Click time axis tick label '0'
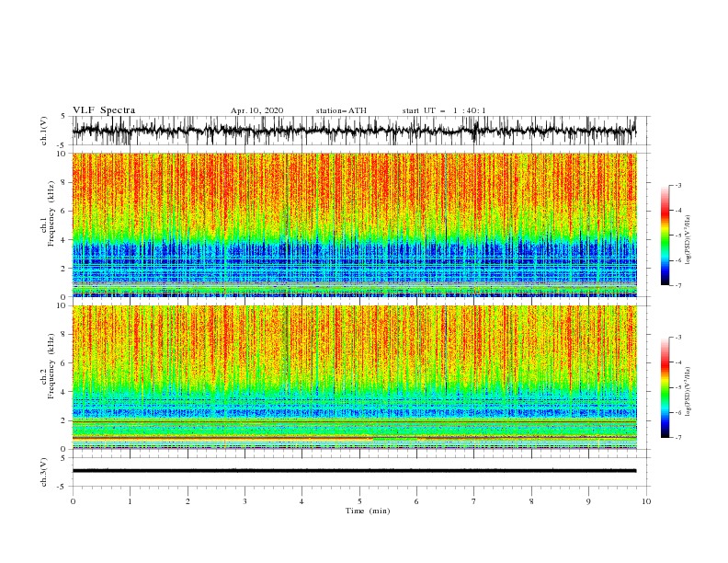 (73, 501)
